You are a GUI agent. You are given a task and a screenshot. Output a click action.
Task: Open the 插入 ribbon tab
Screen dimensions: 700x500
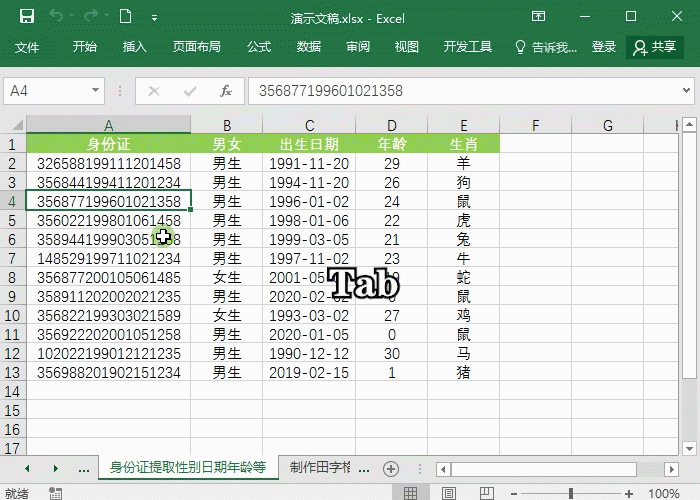pos(134,47)
